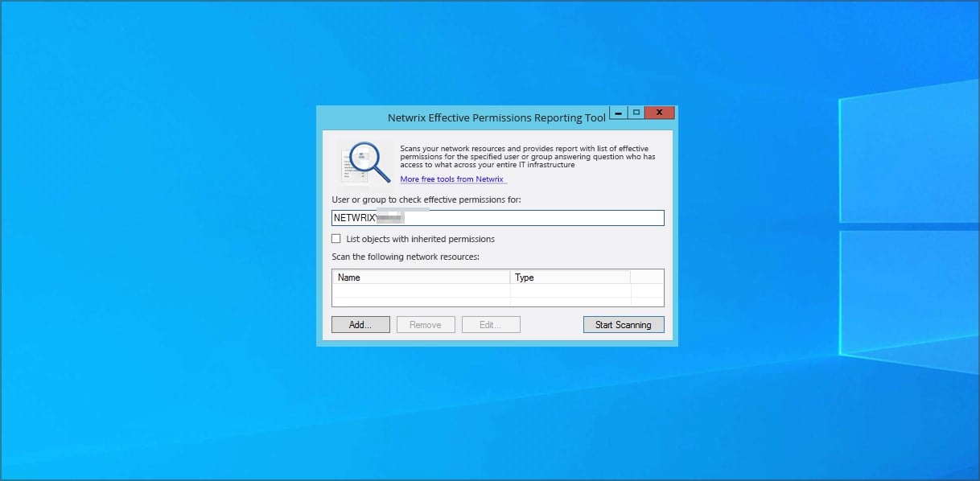The height and width of the screenshot is (481, 980).
Task: Click the Add... button
Action: click(x=360, y=325)
